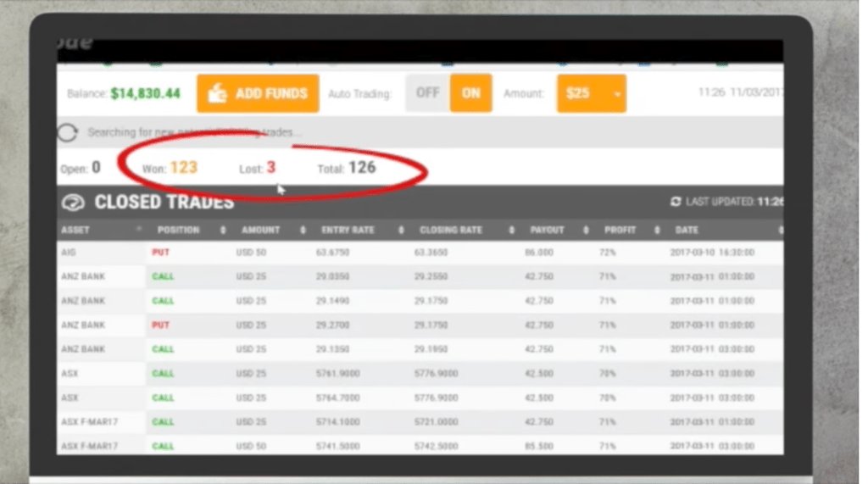Click the Won count 123
Image resolution: width=868 pixels, height=484 pixels.
pyautogui.click(x=184, y=168)
